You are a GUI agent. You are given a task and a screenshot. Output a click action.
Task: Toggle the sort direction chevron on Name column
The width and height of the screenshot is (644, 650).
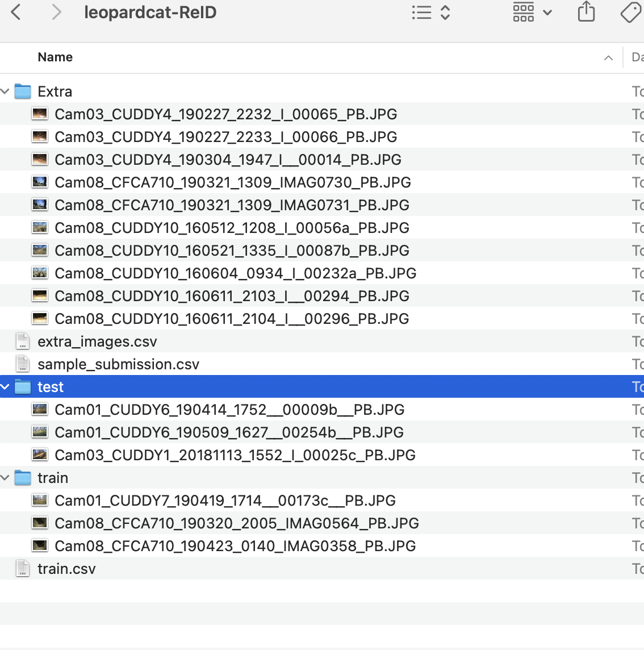608,57
